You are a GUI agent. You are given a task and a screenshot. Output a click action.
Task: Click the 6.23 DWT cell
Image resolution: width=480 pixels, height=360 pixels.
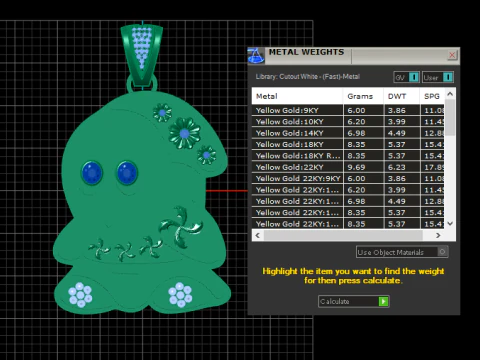[x=402, y=167]
